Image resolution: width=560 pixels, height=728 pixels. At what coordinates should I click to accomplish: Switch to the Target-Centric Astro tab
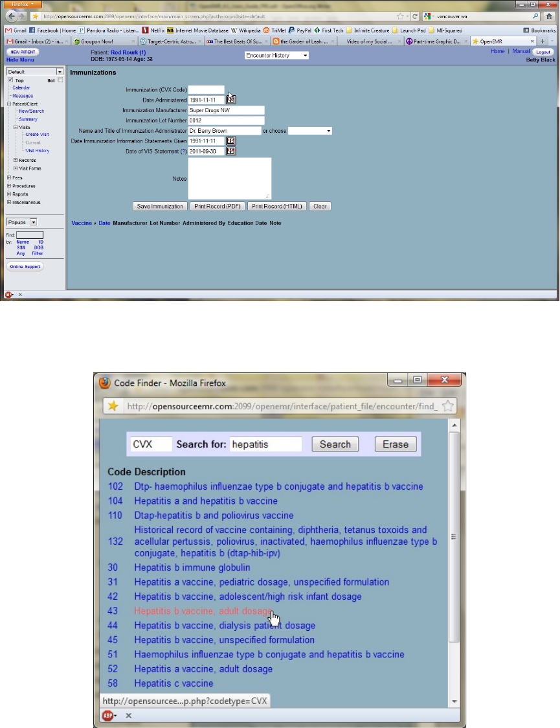coord(172,41)
